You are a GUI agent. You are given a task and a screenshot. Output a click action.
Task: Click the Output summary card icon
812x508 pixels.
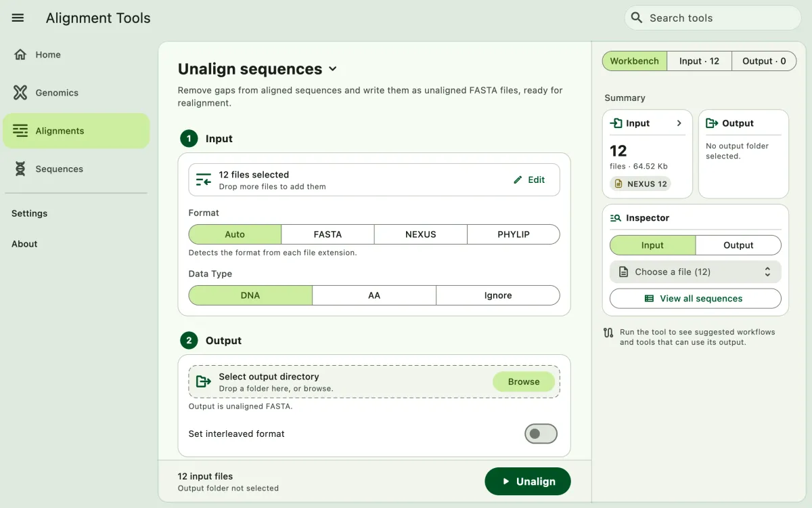tap(712, 123)
